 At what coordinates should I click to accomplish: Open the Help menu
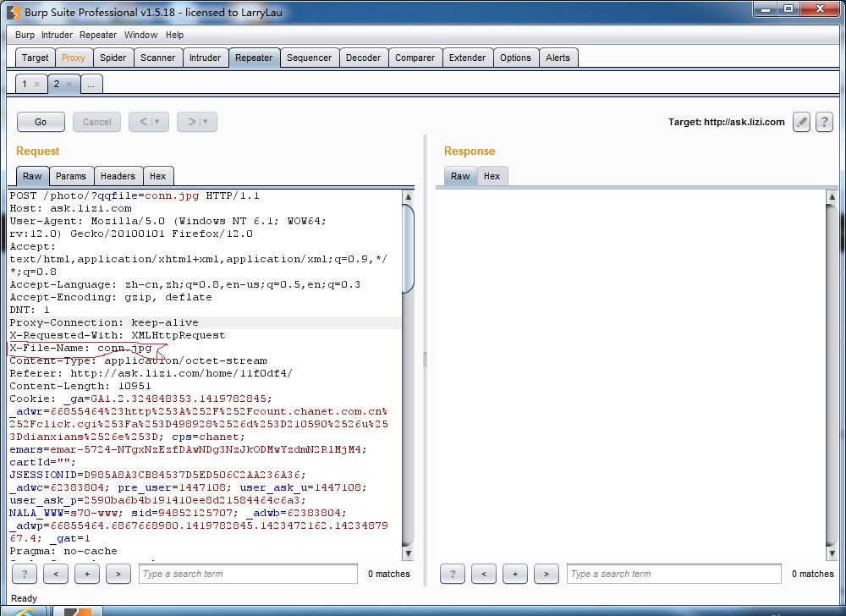pyautogui.click(x=174, y=35)
